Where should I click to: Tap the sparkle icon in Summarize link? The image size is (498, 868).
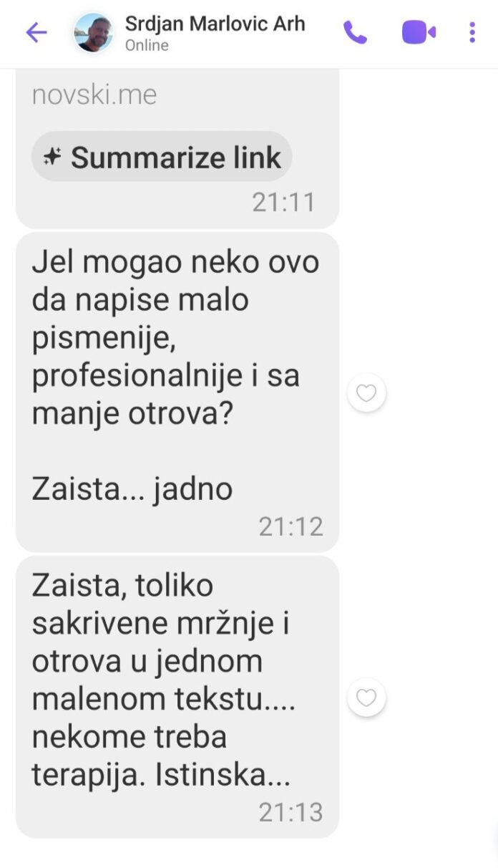[x=52, y=157]
